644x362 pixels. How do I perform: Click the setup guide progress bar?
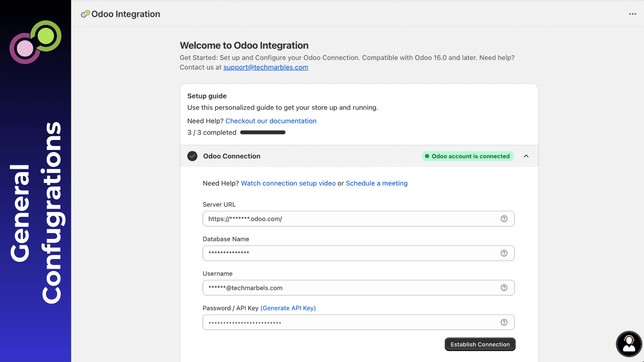pyautogui.click(x=262, y=132)
